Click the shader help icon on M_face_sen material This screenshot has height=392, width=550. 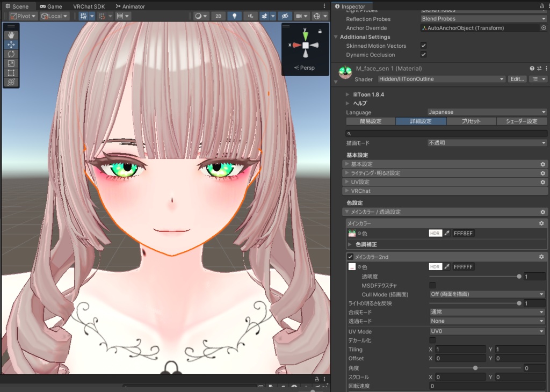coord(532,68)
